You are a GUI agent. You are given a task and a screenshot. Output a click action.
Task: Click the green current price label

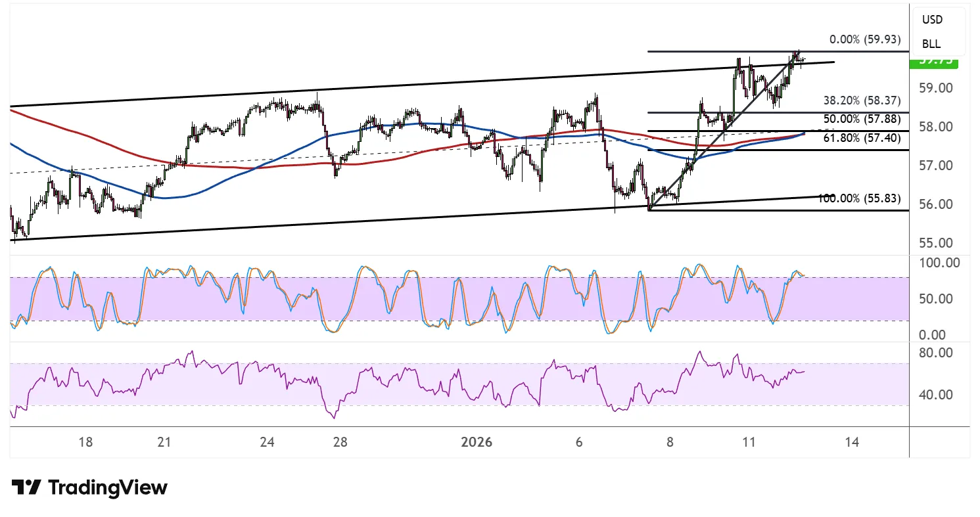(x=933, y=62)
